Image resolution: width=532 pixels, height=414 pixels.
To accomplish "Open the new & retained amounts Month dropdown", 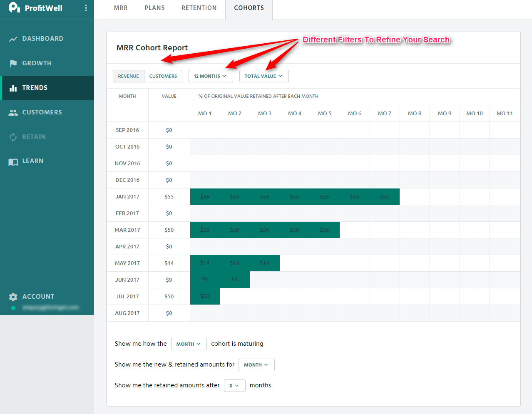I will tap(256, 365).
